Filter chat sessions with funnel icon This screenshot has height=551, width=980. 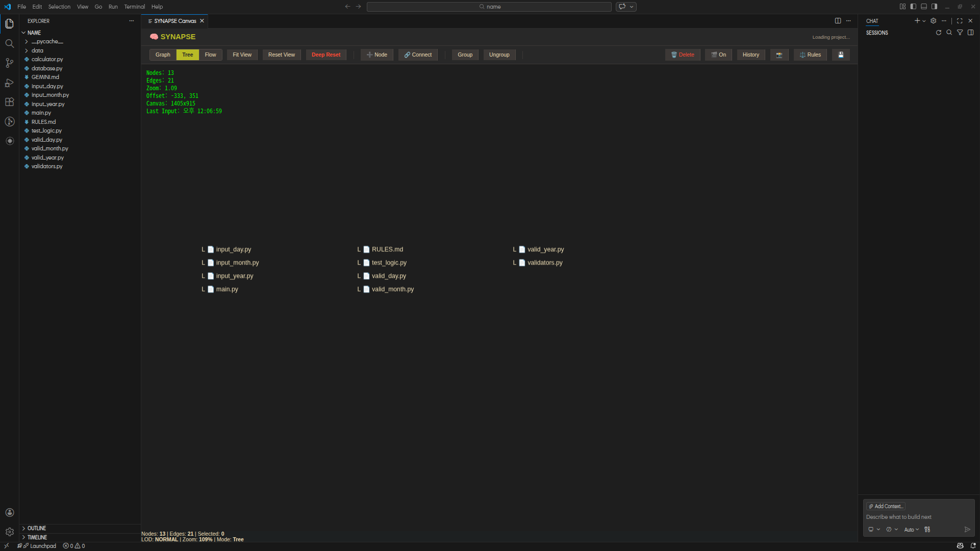tap(960, 33)
